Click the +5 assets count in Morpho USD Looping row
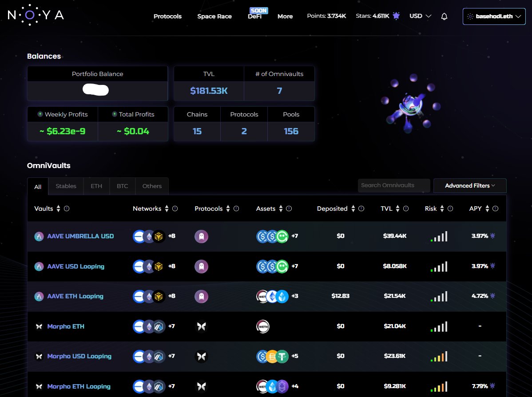The width and height of the screenshot is (532, 397). (294, 356)
